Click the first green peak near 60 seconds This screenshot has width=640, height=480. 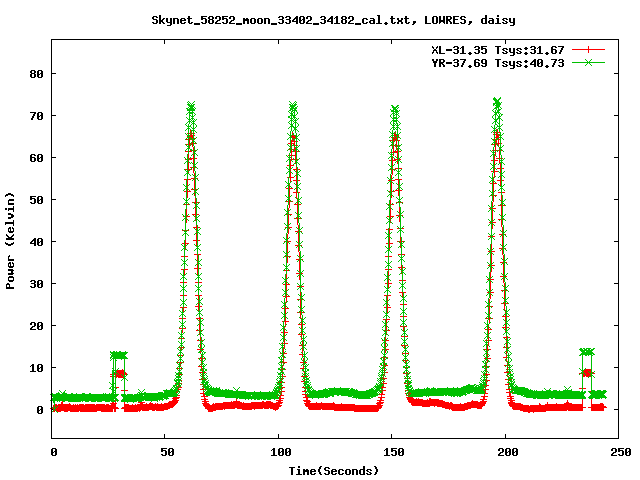click(191, 108)
